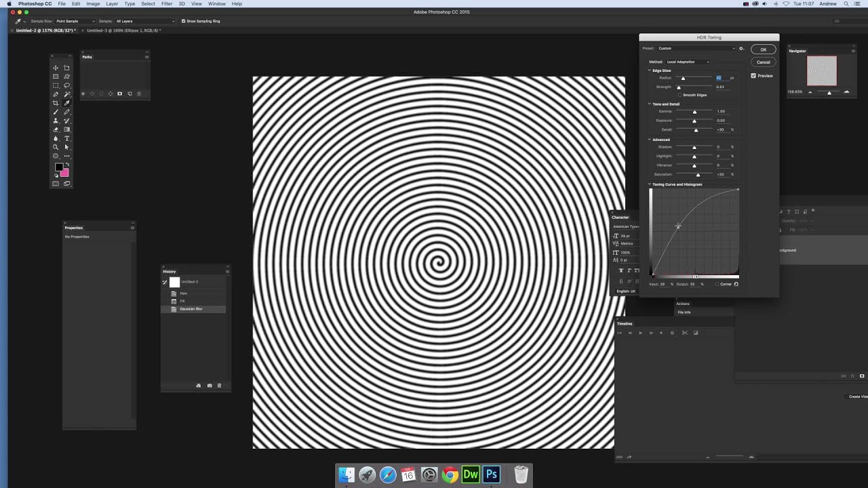Select the Eyedropper tool in the toolbox
Viewport: 868px width, 488px height.
66,103
